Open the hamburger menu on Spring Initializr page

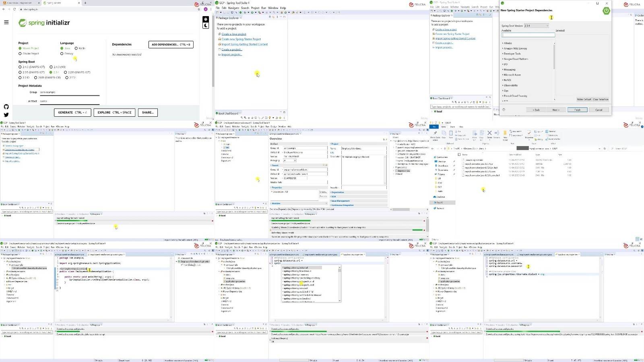tap(6, 22)
